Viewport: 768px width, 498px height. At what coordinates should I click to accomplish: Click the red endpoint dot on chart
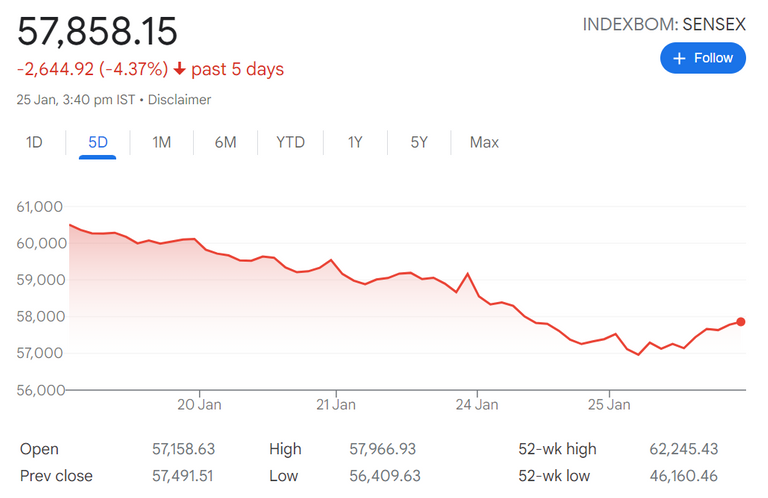click(741, 321)
